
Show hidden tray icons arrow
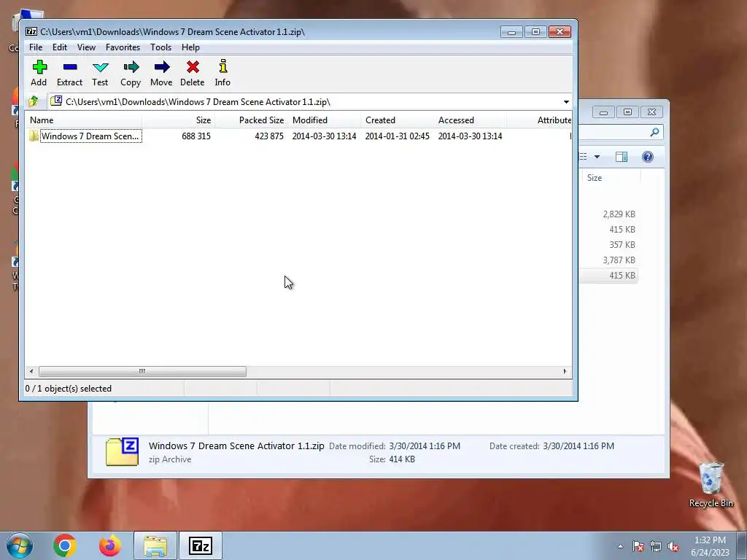[x=620, y=546]
